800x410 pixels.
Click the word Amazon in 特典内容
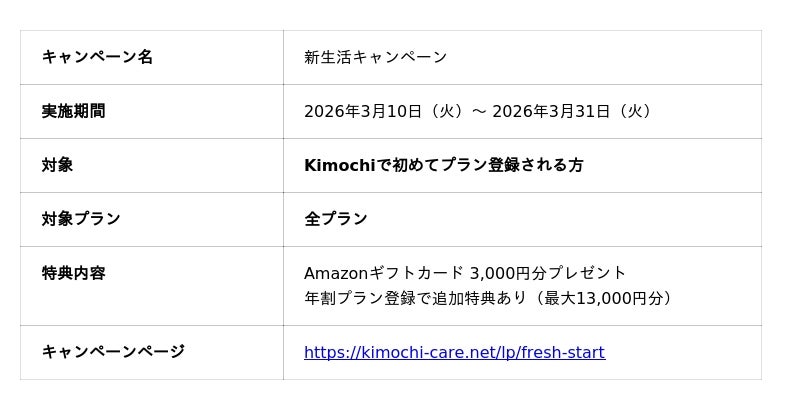(x=336, y=273)
